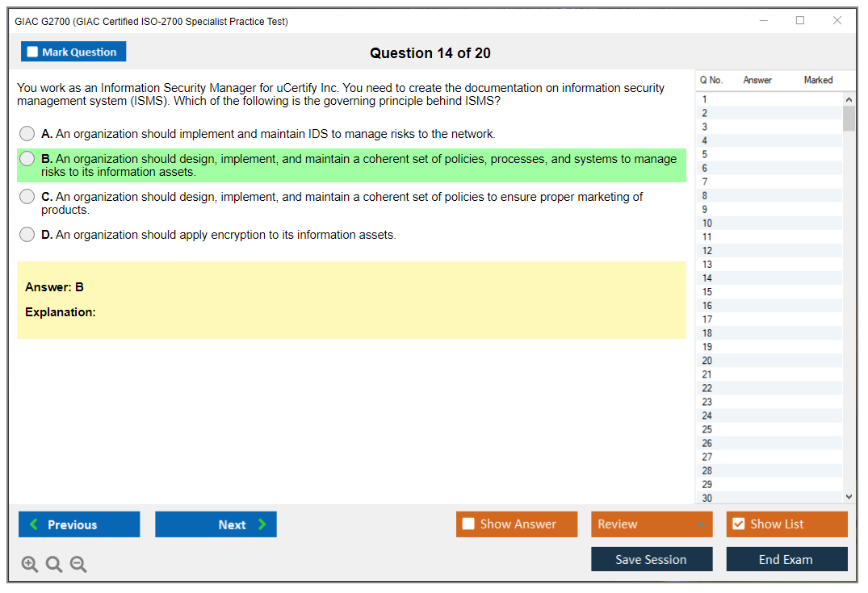Select the zoom-out magnifier icon

pos(78,564)
